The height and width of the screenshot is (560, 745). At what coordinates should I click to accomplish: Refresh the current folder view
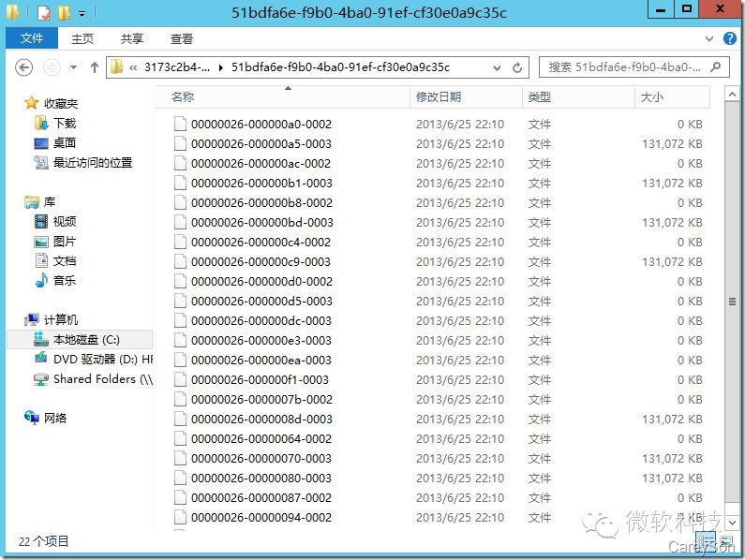coord(517,68)
